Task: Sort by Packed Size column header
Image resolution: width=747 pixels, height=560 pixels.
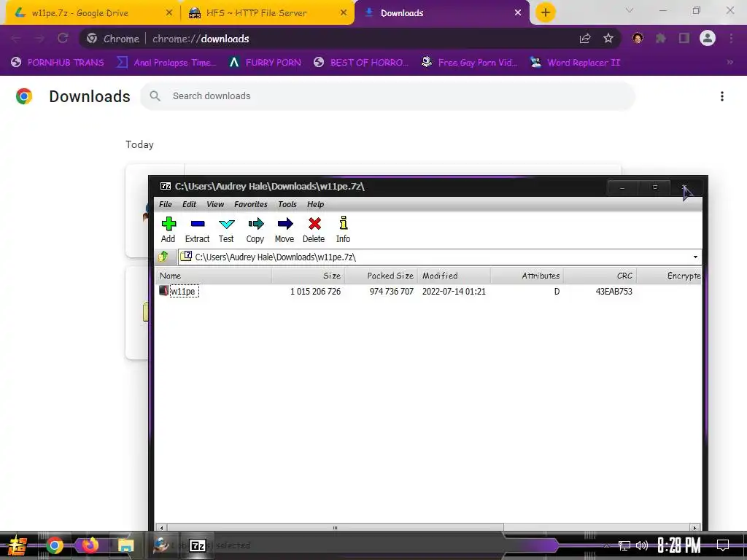Action: coord(381,276)
